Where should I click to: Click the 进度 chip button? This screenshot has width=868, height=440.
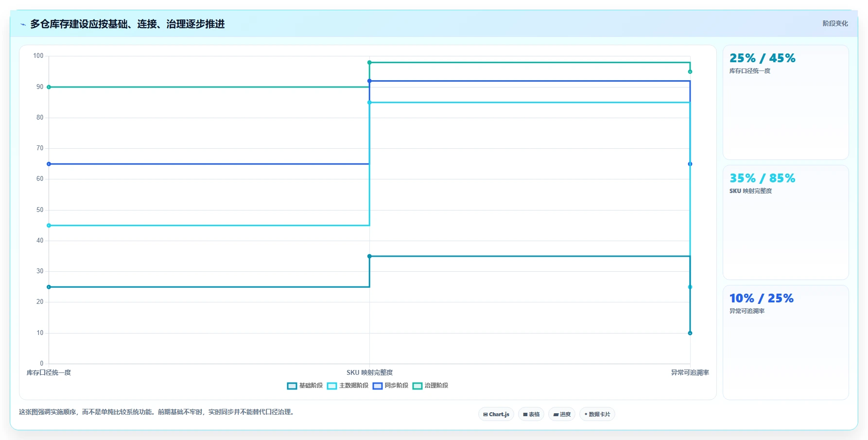[562, 414]
